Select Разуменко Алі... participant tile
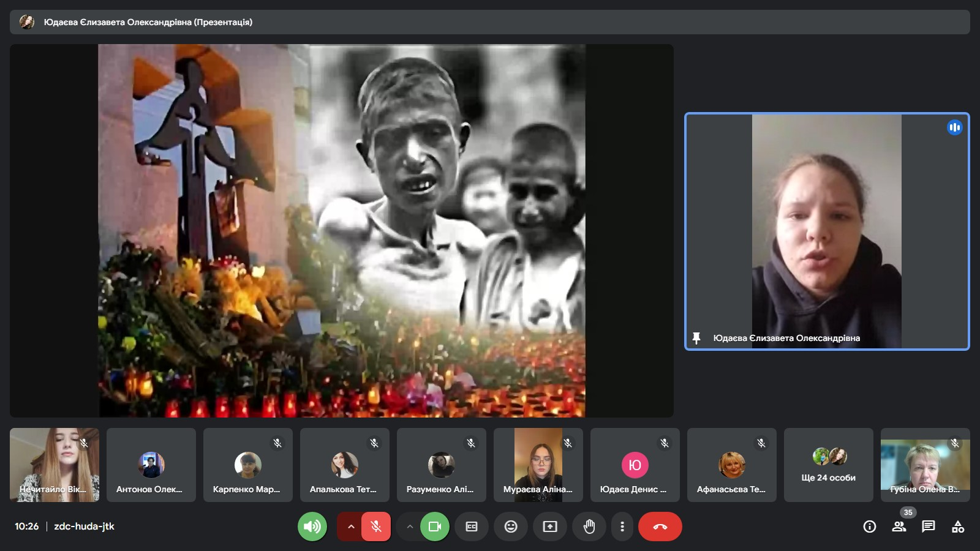 click(x=442, y=465)
